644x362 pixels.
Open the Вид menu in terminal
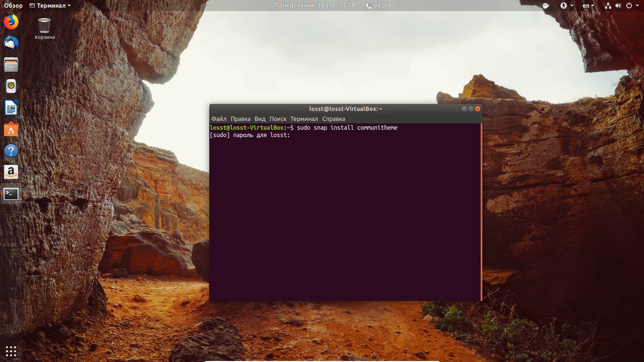tap(260, 119)
